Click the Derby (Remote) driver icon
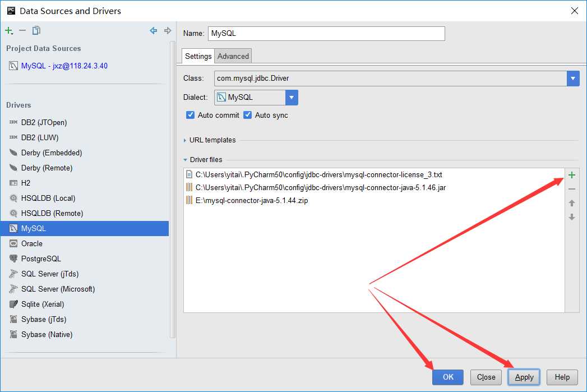587x392 pixels. [x=13, y=168]
